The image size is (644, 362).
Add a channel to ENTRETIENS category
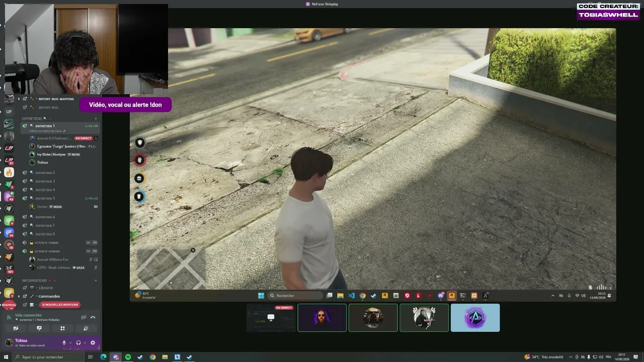(x=96, y=119)
